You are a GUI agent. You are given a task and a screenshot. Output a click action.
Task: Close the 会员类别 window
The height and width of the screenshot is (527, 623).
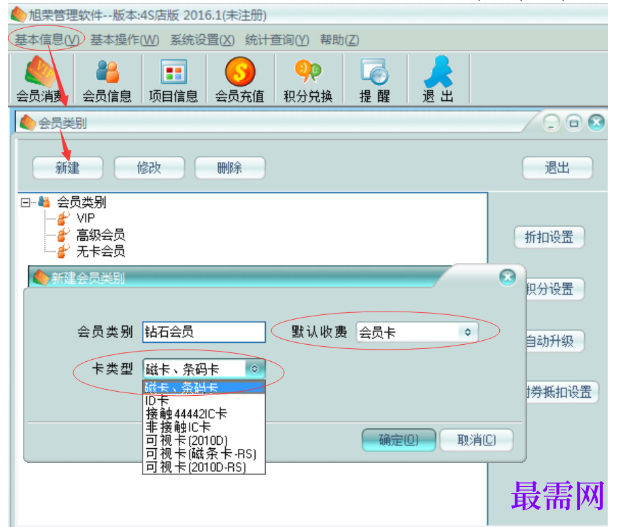click(596, 122)
